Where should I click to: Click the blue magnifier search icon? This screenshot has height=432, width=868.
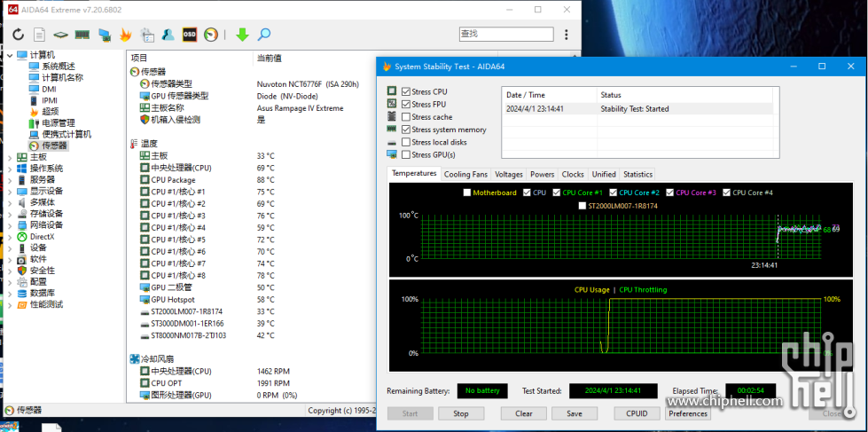pyautogui.click(x=264, y=35)
